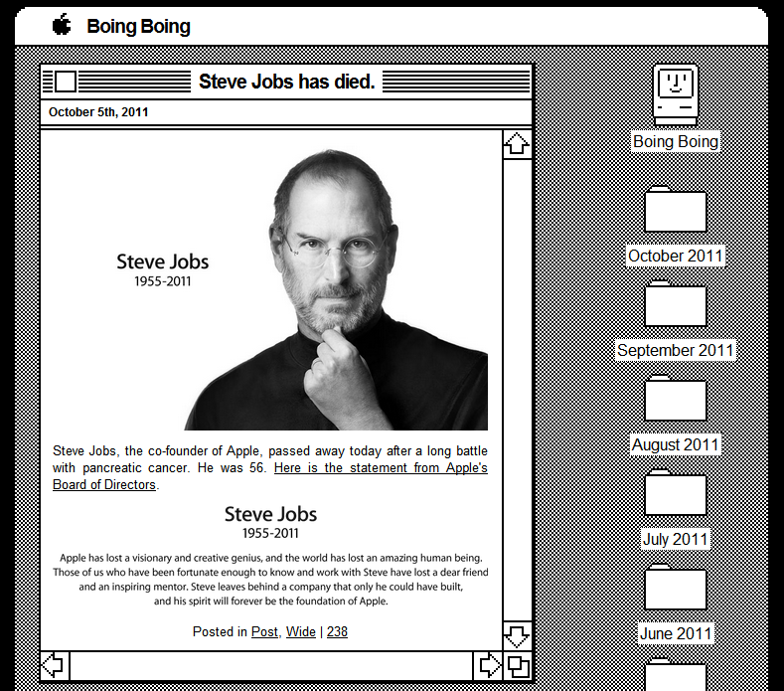The width and height of the screenshot is (784, 691).
Task: Click the October 5th, 2011 date
Action: click(98, 112)
